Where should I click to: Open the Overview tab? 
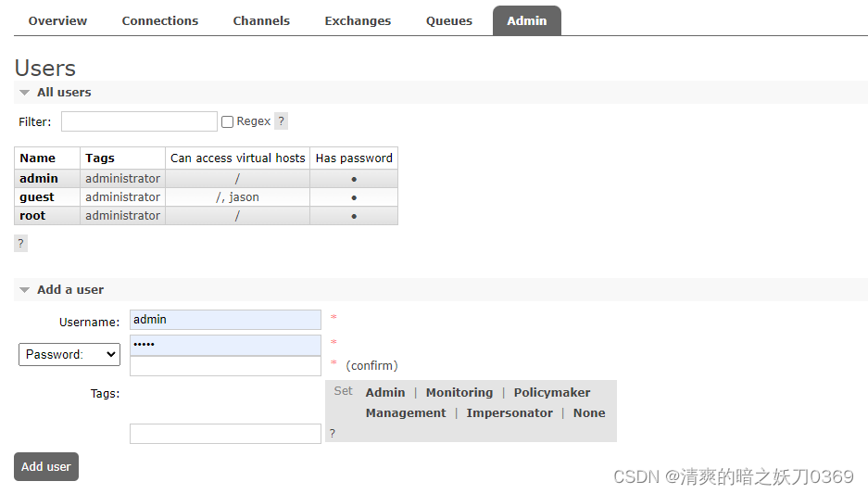(x=57, y=21)
